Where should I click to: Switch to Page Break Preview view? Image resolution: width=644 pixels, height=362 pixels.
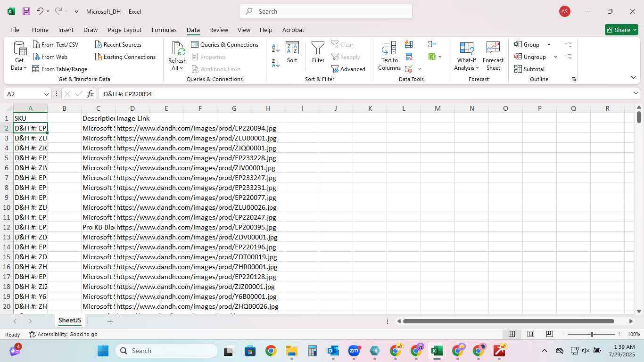pyautogui.click(x=549, y=334)
